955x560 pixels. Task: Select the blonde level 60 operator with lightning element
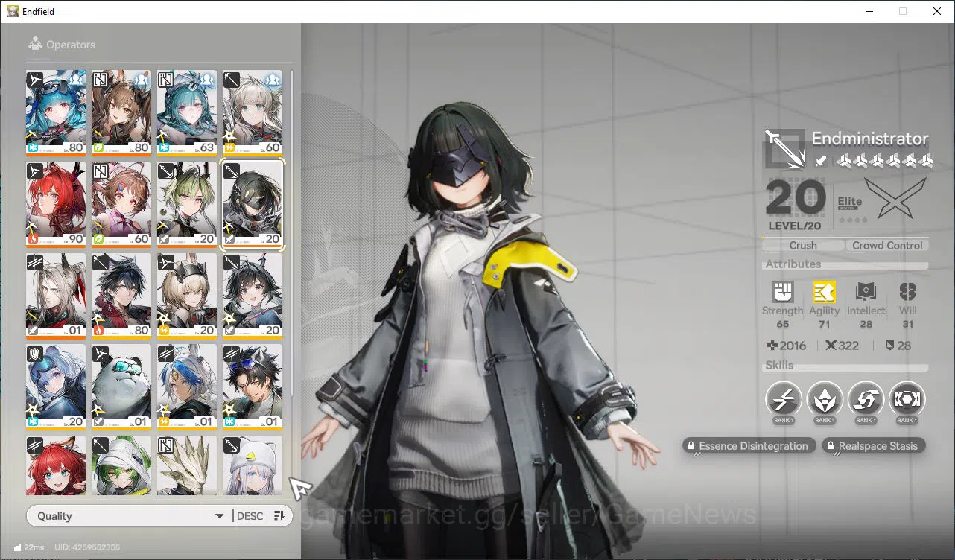pos(253,113)
